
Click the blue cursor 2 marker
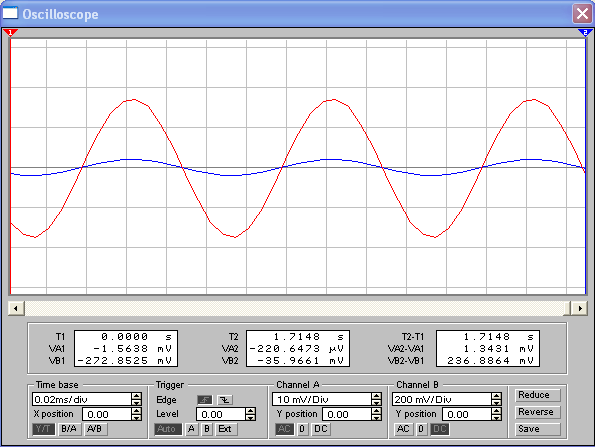[x=585, y=33]
